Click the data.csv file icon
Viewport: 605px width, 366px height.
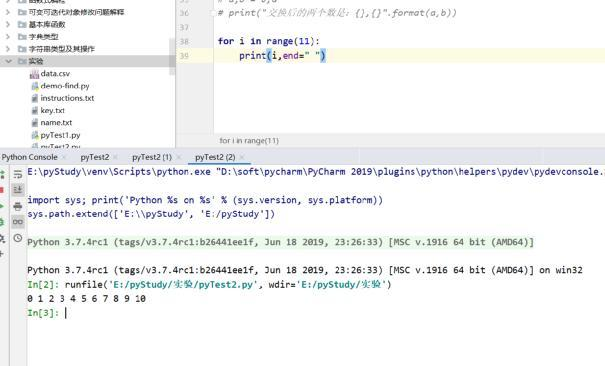34,74
